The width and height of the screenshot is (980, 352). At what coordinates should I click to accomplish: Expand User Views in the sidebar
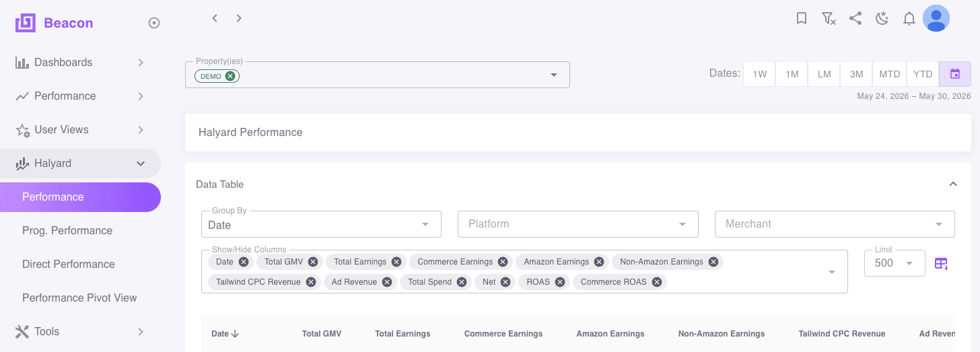80,129
